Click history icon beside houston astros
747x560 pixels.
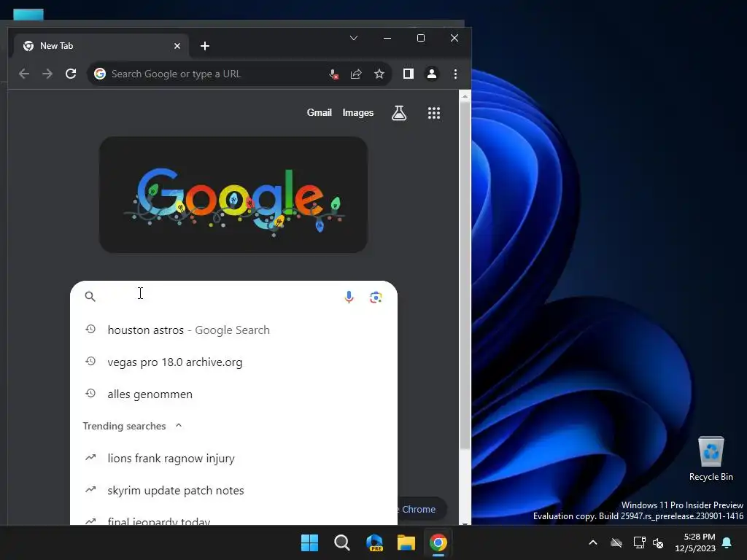pos(90,329)
